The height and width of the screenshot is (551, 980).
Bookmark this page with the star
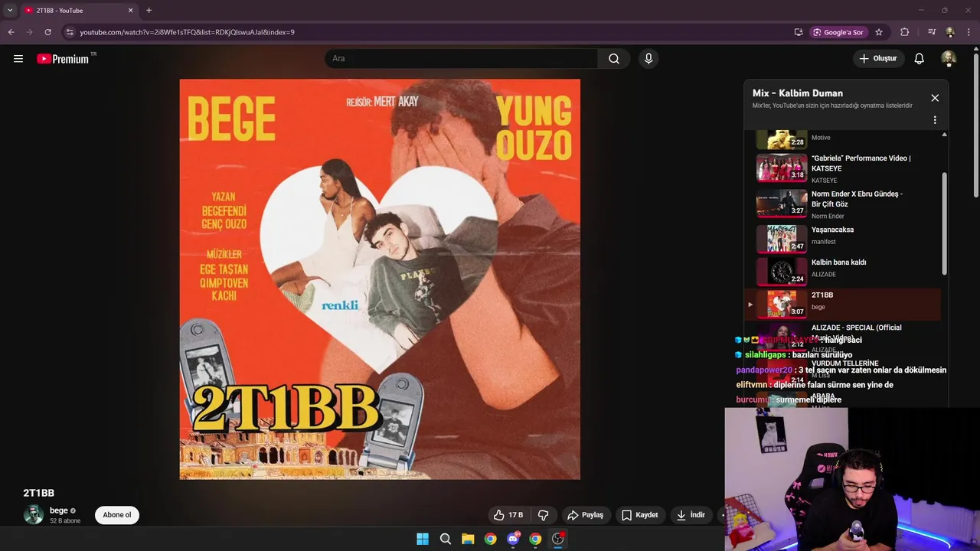tap(879, 32)
